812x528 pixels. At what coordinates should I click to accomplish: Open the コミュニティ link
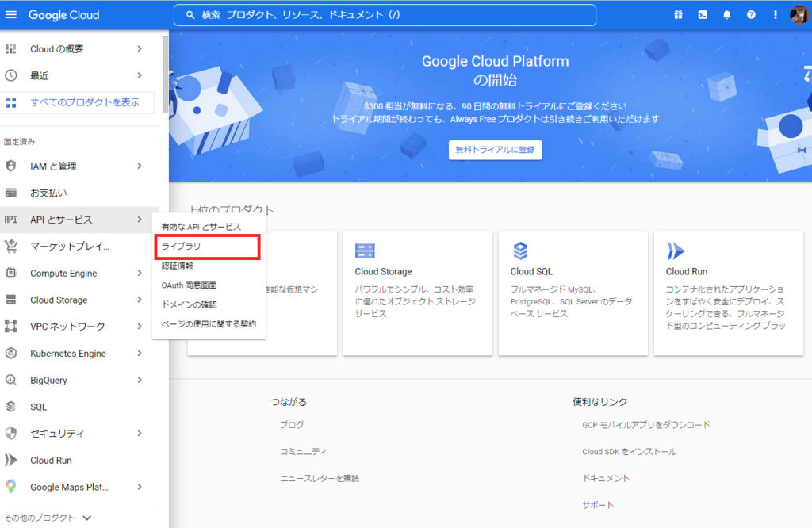click(304, 451)
